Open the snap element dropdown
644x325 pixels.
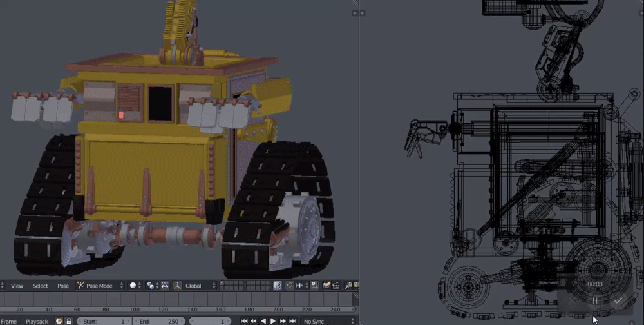(302, 286)
